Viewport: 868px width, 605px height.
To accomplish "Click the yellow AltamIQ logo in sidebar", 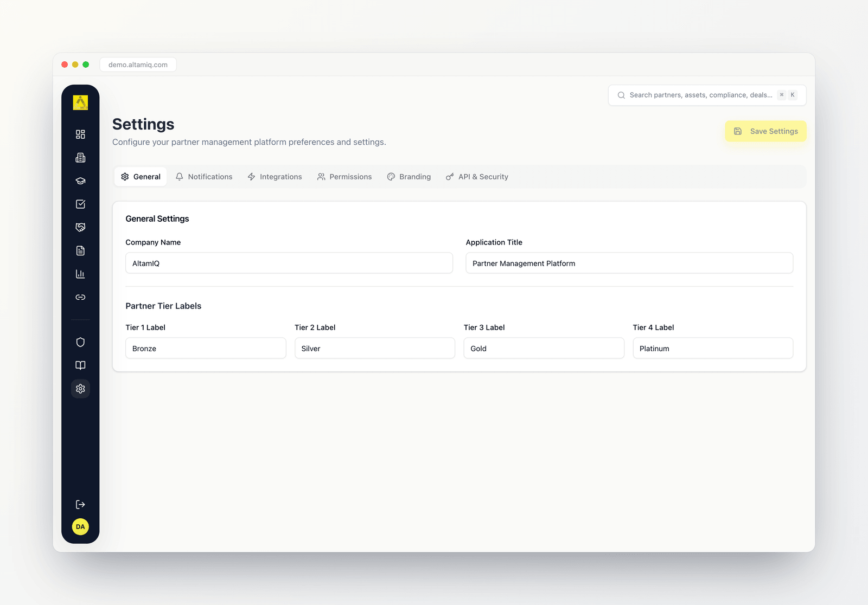I will pos(80,102).
